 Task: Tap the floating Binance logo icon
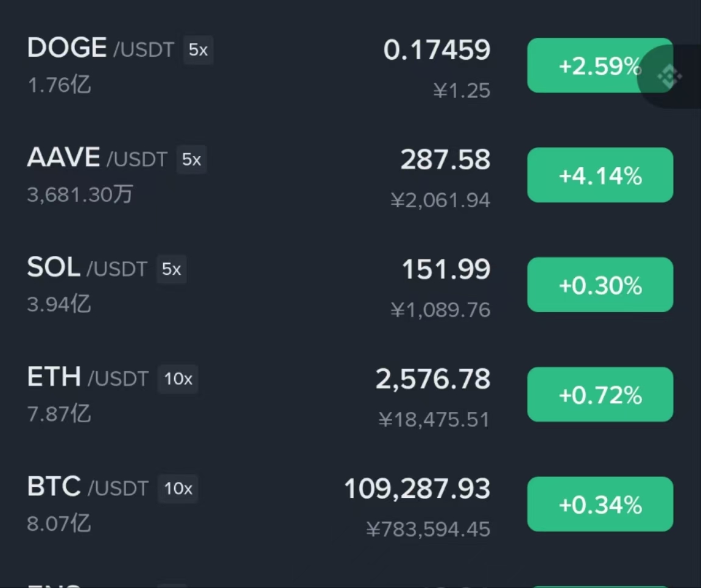tap(669, 76)
